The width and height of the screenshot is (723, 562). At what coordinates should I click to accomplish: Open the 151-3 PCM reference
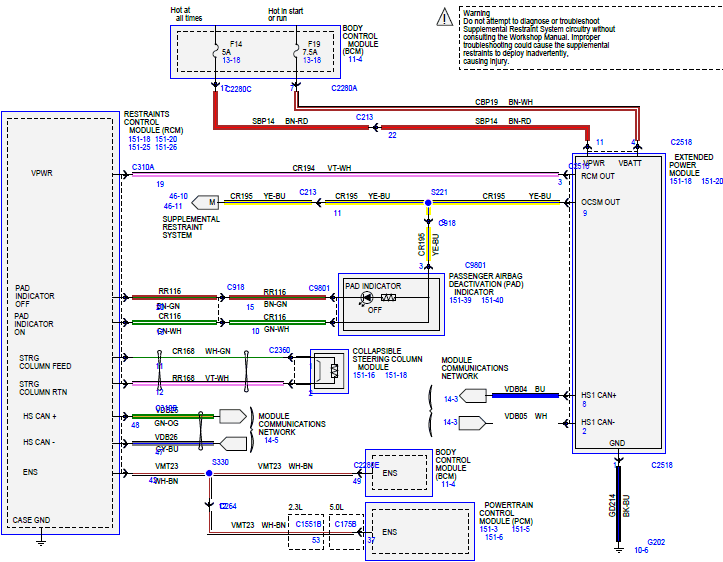(488, 529)
